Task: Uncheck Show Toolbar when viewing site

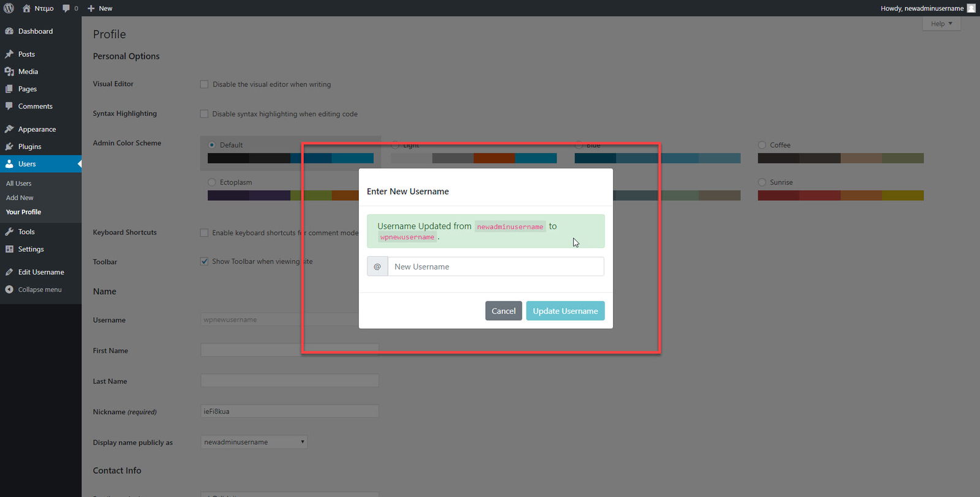Action: [x=205, y=261]
